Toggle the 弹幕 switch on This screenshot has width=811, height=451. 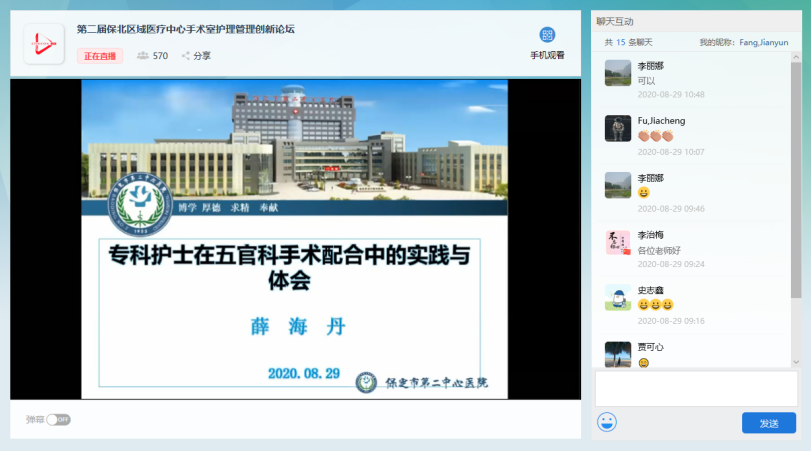click(x=58, y=419)
